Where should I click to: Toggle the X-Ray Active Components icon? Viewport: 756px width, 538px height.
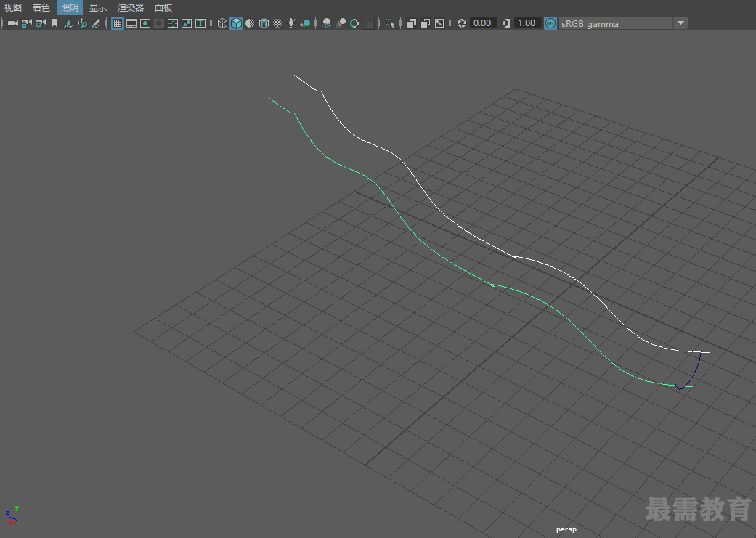pos(426,23)
